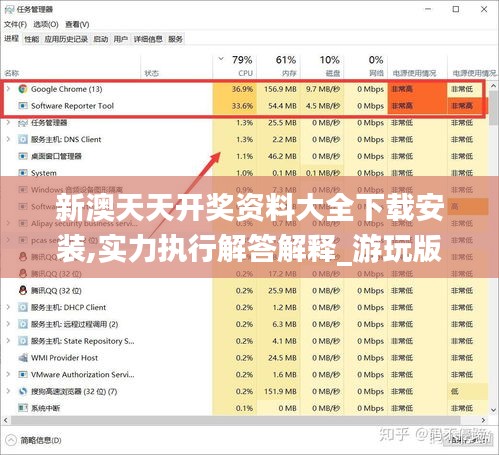Collapse details using 简略信息(D) arrow

(x=11, y=440)
